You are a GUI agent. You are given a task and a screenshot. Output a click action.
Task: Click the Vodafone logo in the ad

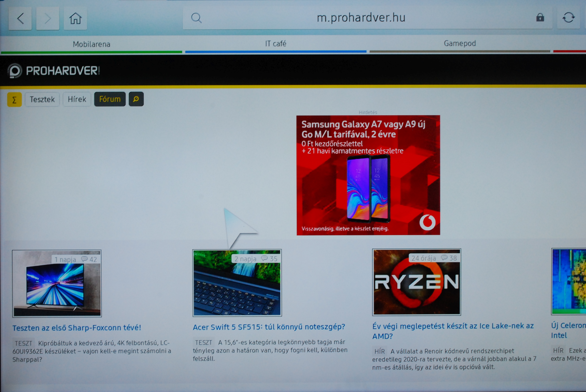427,222
